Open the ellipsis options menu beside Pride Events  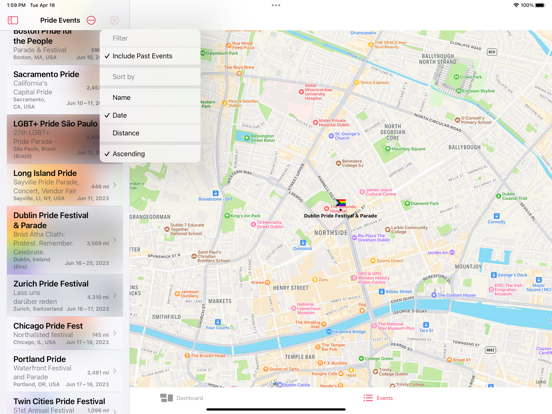(91, 20)
